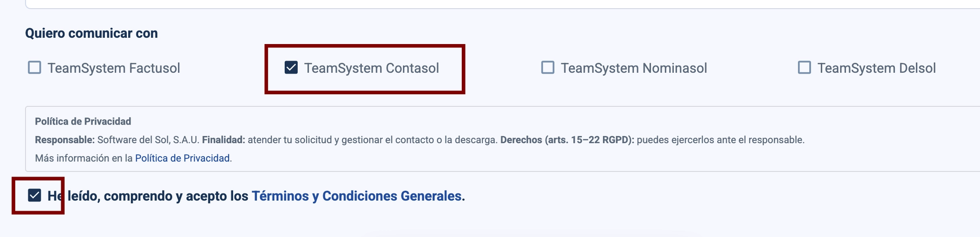Tick the TeamSystem Delsol checkbox
Viewport: 980px width, 237px height.
(804, 68)
